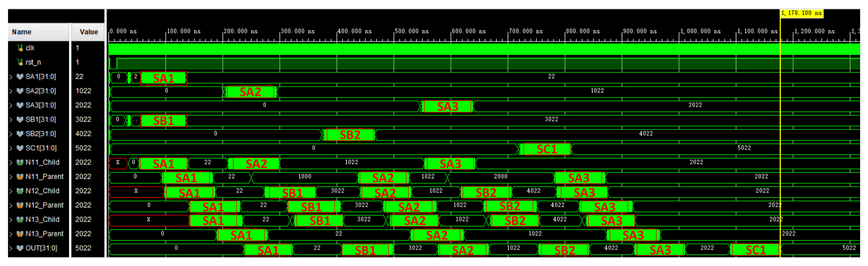Viewport: 868px width, 266px height.
Task: Click the SB1 value 3022 cell
Action: click(83, 119)
